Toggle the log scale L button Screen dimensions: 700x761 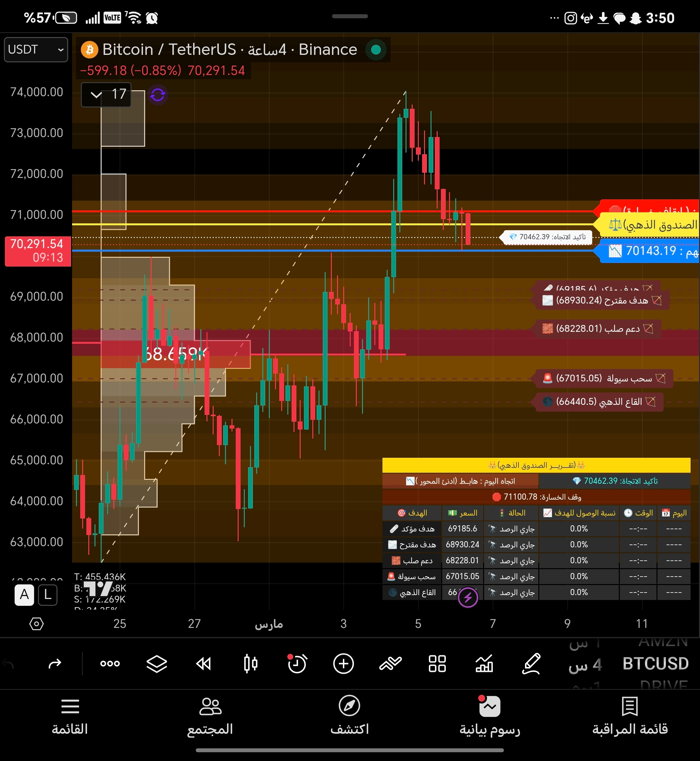(x=48, y=595)
